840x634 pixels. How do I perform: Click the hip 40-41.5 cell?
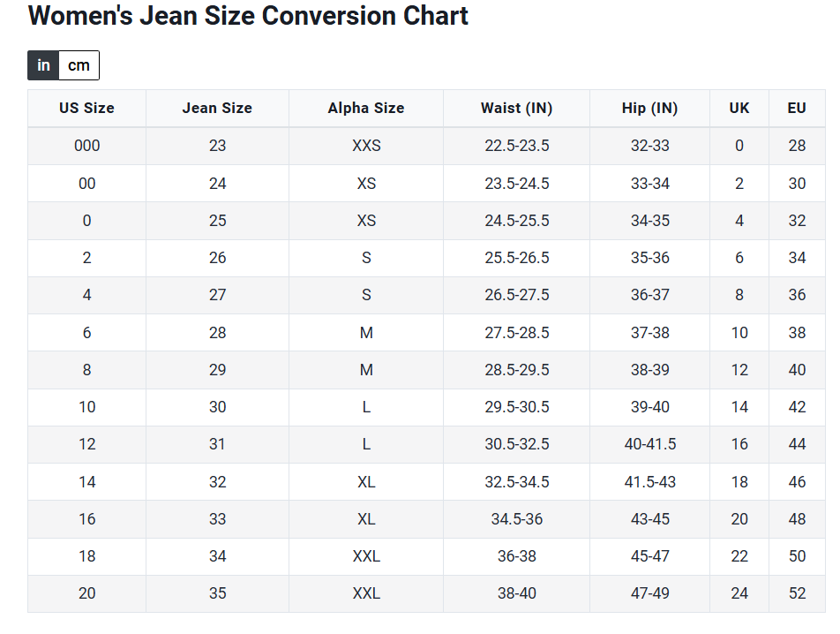(649, 444)
